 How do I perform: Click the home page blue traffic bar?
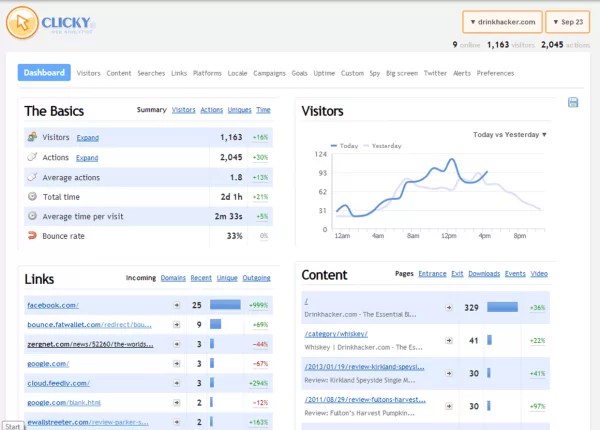pos(502,307)
